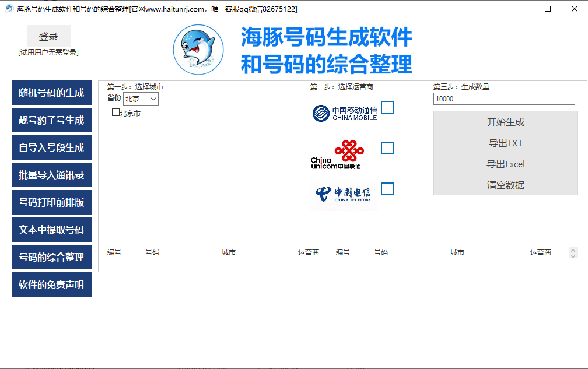Click the 第三步：生成数量 label

coord(461,86)
